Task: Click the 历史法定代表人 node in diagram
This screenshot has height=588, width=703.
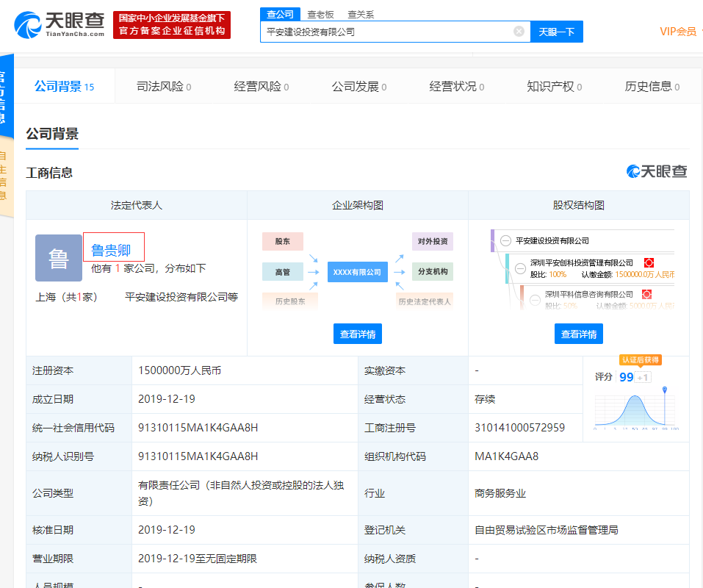Action: [x=425, y=301]
